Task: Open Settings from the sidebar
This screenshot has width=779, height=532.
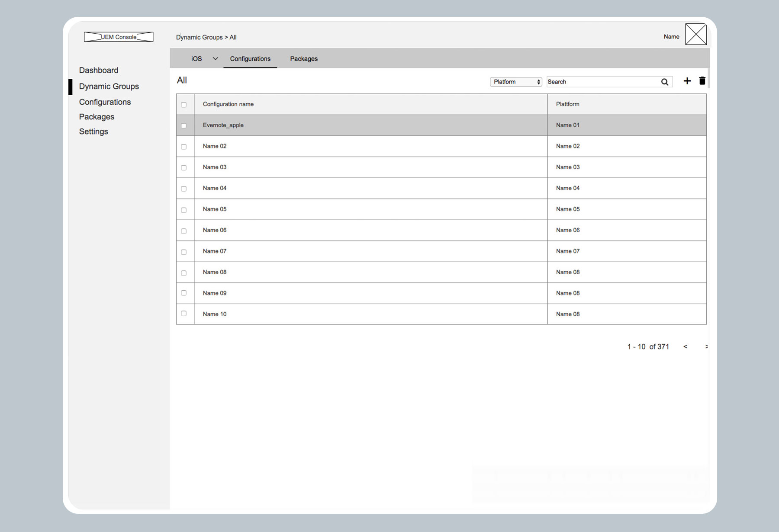Action: (93, 131)
